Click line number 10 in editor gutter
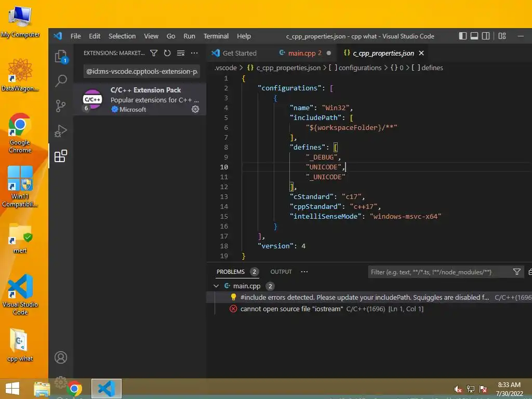Viewport: 532px width, 399px height. tap(224, 167)
